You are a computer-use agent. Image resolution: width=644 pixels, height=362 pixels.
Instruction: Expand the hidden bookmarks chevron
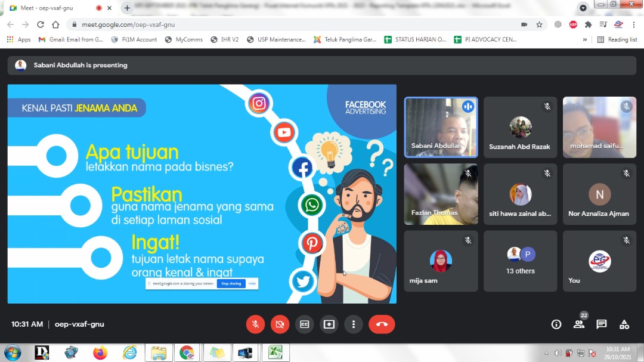585,39
